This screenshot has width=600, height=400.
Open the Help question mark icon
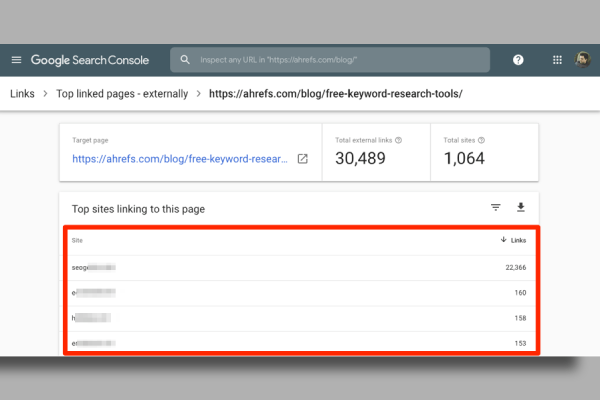coord(518,60)
